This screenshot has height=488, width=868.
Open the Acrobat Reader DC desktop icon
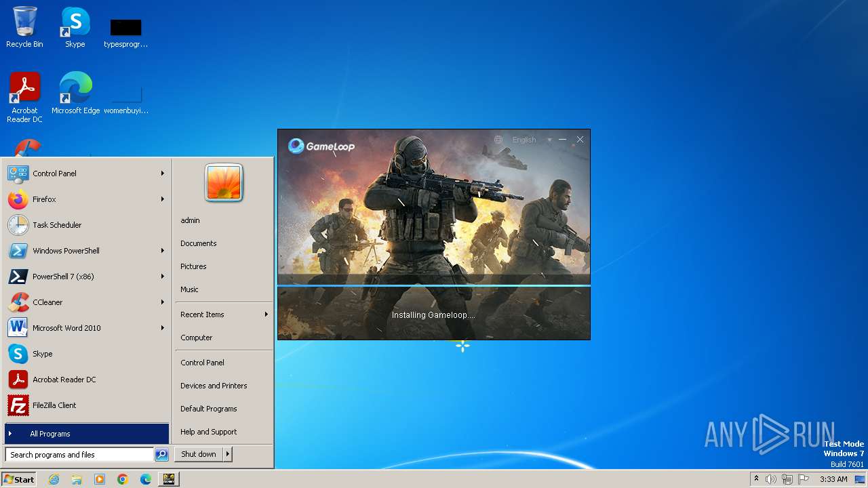point(24,97)
